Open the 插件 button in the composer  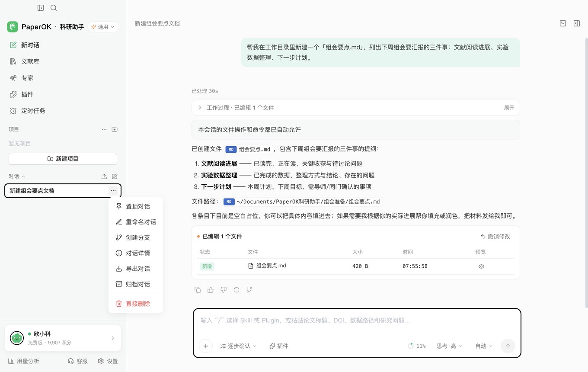tap(279, 346)
